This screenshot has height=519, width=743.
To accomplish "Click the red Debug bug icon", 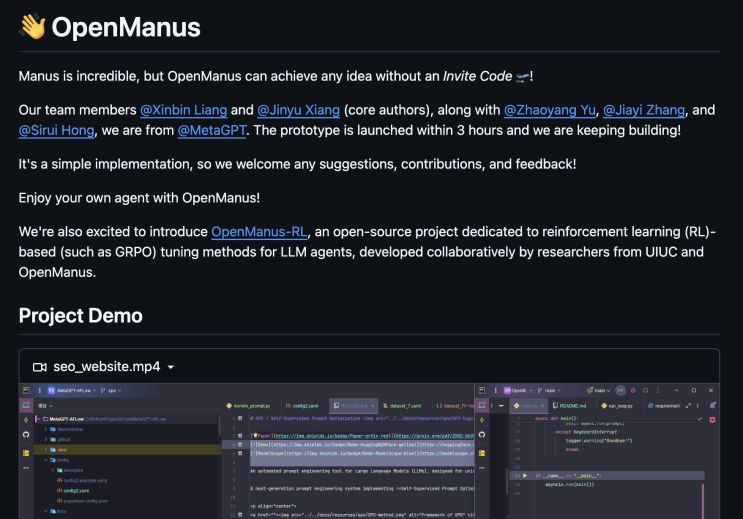I will coord(633,391).
